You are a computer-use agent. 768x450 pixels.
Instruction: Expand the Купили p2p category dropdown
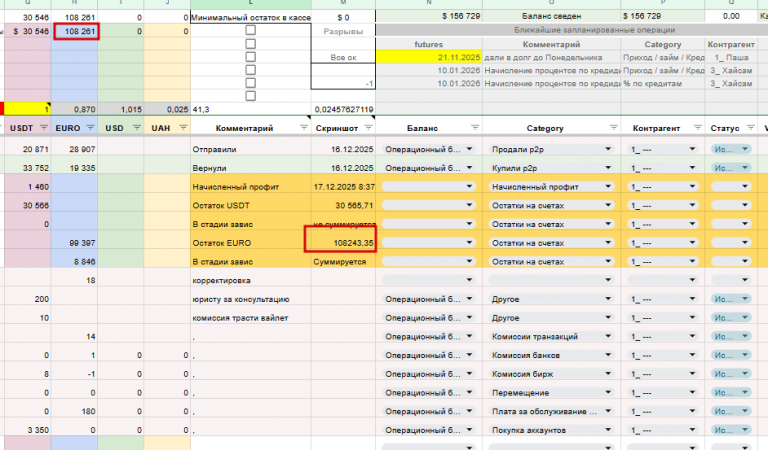tap(607, 168)
